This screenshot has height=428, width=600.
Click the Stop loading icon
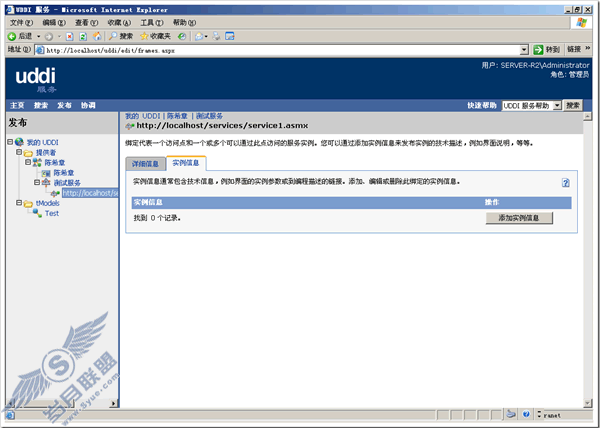coord(70,37)
